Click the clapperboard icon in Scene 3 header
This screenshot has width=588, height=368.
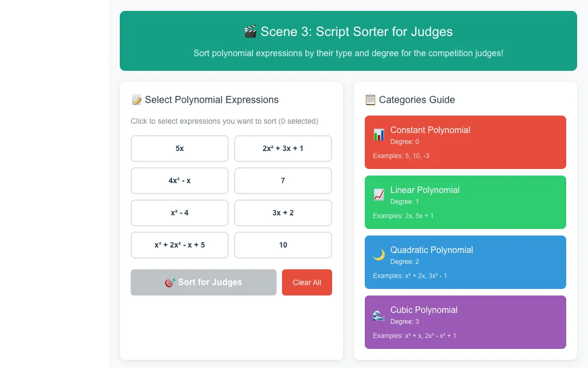(x=250, y=32)
